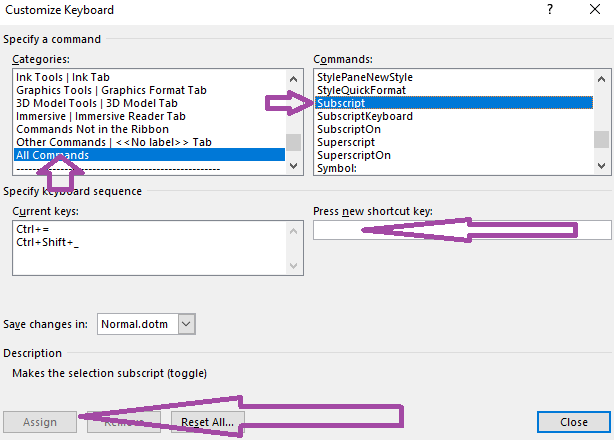
Task: Click Commands list scroll up arrow
Action: click(601, 79)
